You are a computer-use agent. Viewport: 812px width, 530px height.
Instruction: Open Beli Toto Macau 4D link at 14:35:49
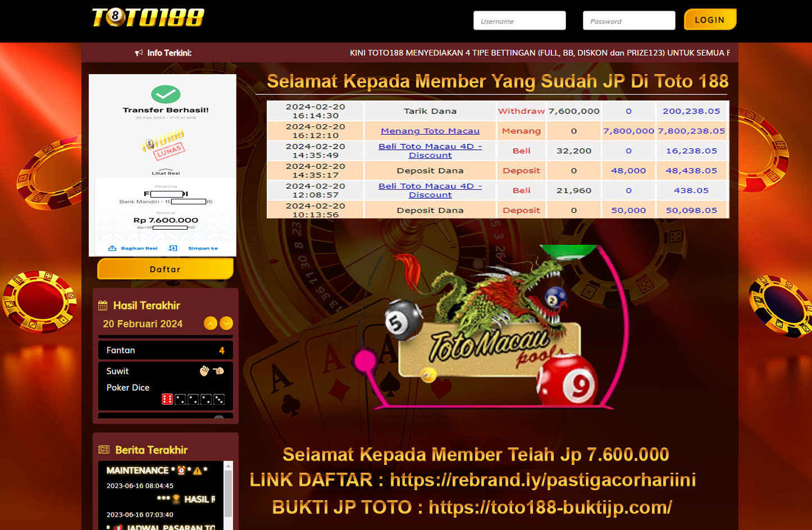[430, 150]
